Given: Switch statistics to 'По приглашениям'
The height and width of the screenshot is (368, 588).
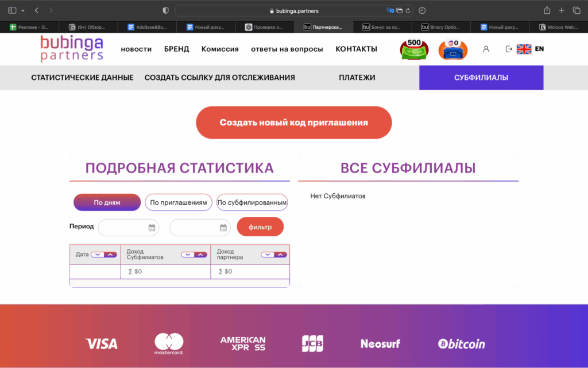Looking at the screenshot, I should [178, 202].
